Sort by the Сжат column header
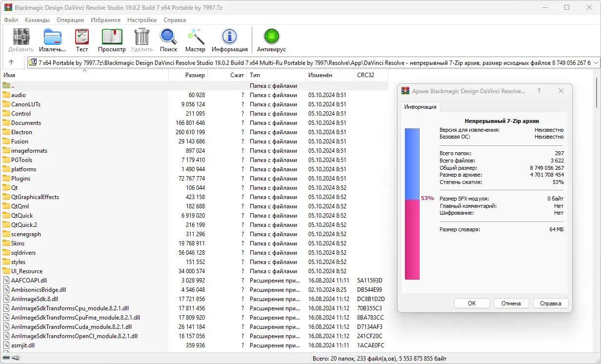This screenshot has width=601, height=364. [227, 75]
